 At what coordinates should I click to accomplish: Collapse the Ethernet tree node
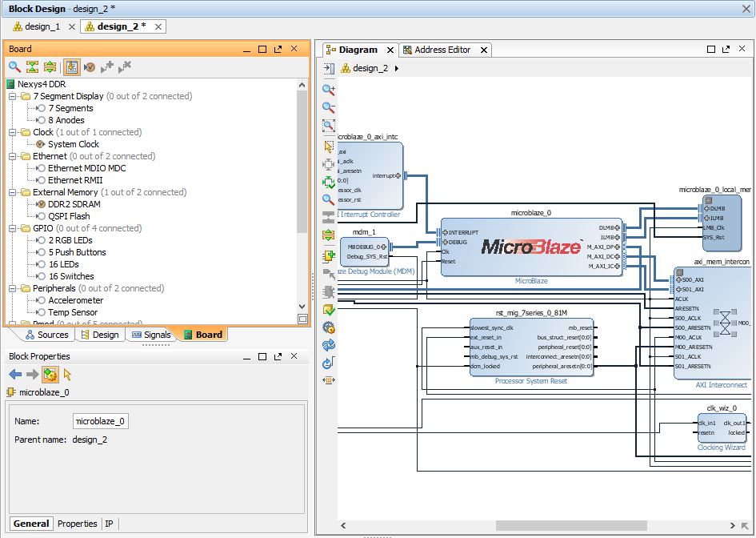pos(12,156)
